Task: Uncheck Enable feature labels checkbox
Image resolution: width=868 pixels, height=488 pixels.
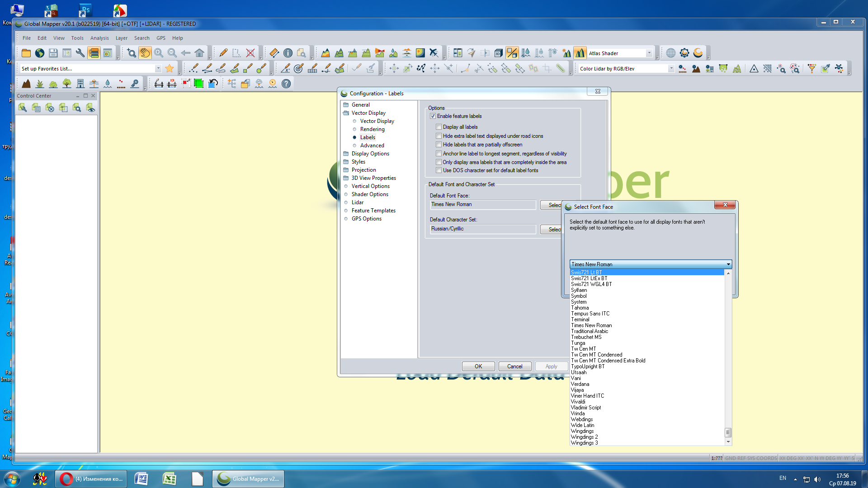Action: point(433,116)
